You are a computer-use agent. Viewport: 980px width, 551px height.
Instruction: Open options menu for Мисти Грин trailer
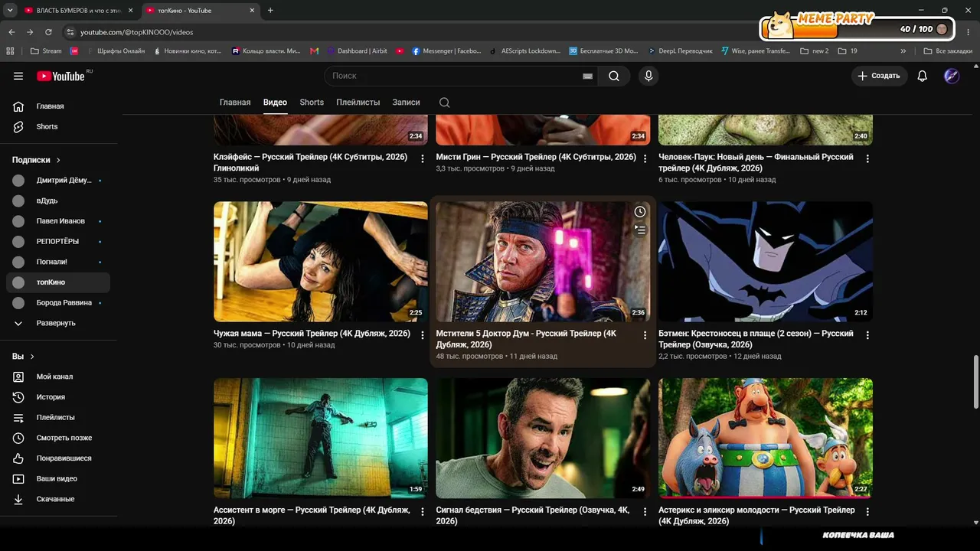point(645,158)
